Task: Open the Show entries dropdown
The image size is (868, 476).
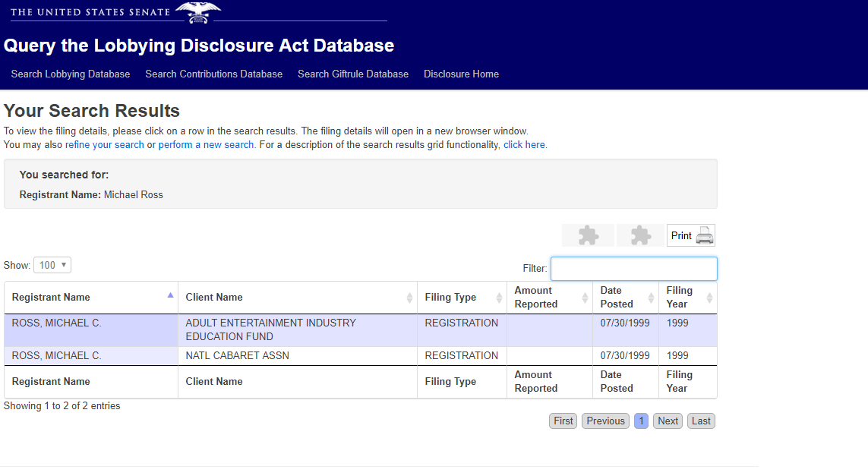Action: [52, 265]
